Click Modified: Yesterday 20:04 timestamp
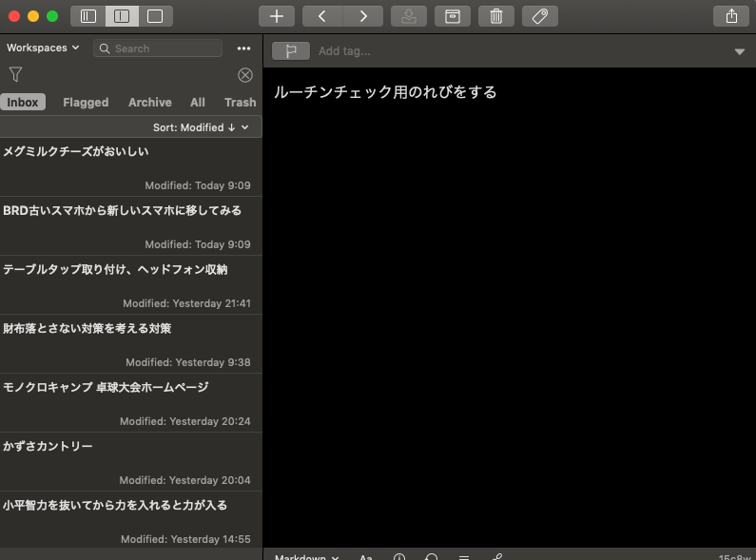756x560 pixels. point(184,480)
